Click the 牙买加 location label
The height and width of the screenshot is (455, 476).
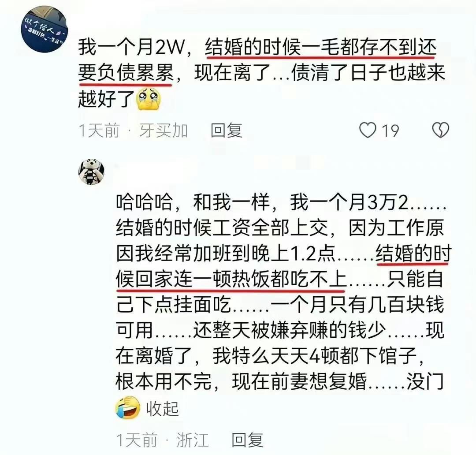tap(164, 131)
